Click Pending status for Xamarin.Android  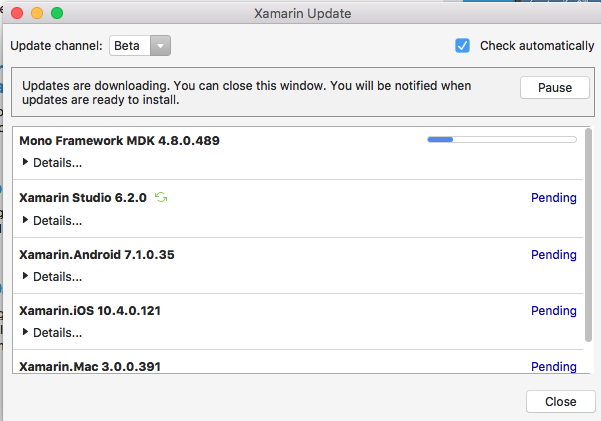pyautogui.click(x=553, y=255)
